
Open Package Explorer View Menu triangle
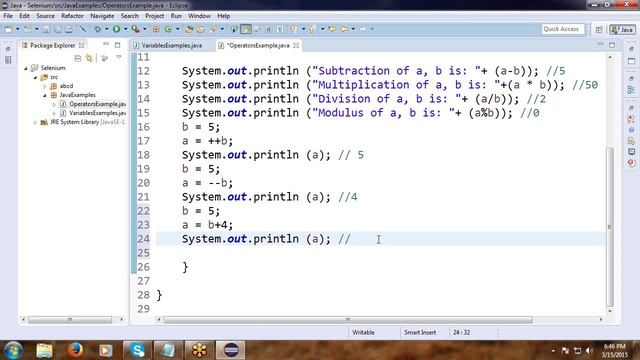[119, 57]
